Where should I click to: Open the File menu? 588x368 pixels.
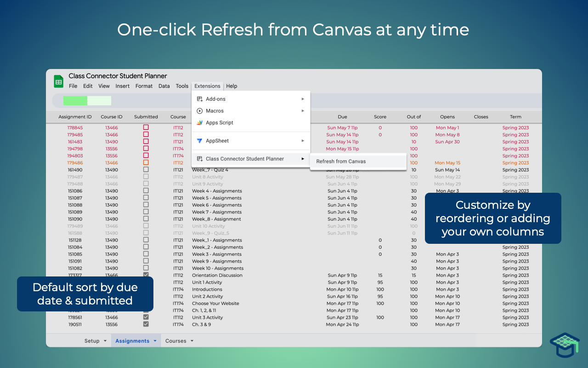click(73, 86)
